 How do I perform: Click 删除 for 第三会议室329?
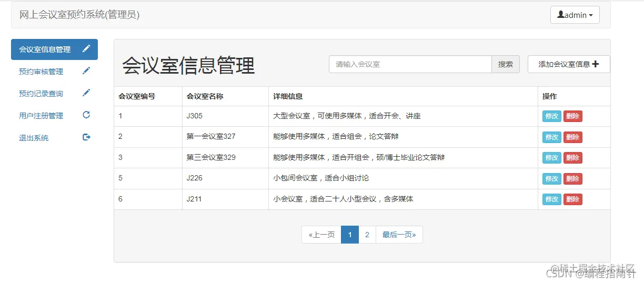tap(573, 158)
